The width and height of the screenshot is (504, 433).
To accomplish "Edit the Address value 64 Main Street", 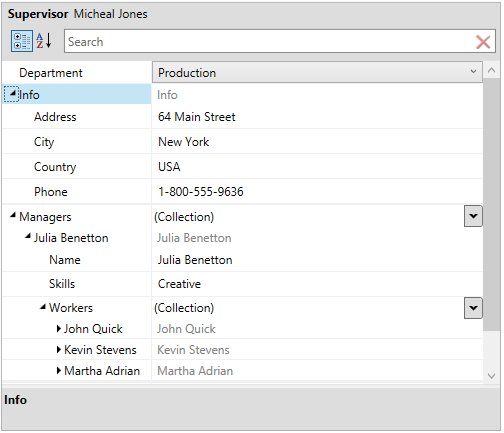I will [317, 117].
